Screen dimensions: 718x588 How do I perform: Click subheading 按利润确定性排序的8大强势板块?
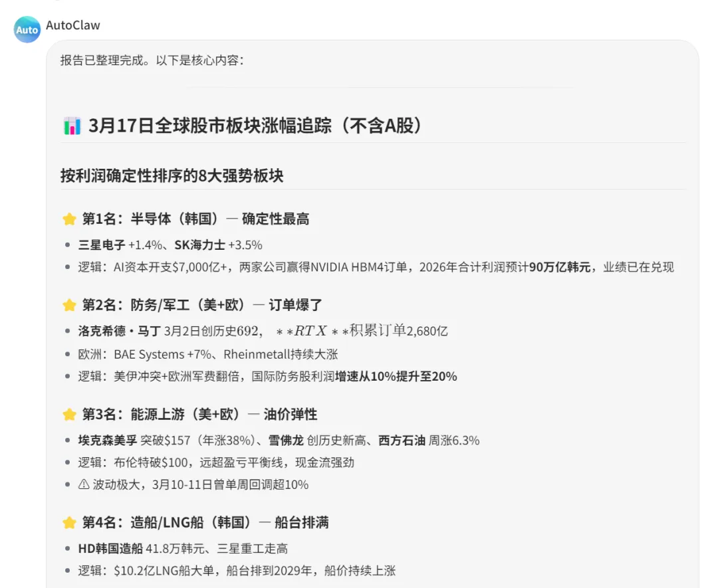click(172, 175)
